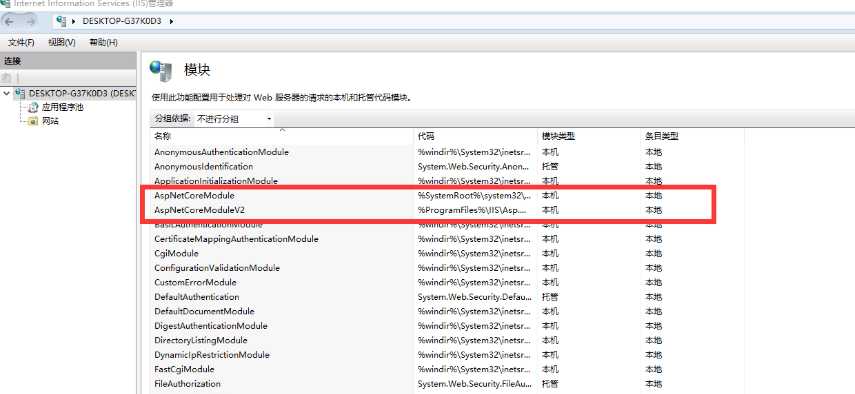Select the DefaultDocumentModule row
Screen dimensions: 855x394
point(447,311)
